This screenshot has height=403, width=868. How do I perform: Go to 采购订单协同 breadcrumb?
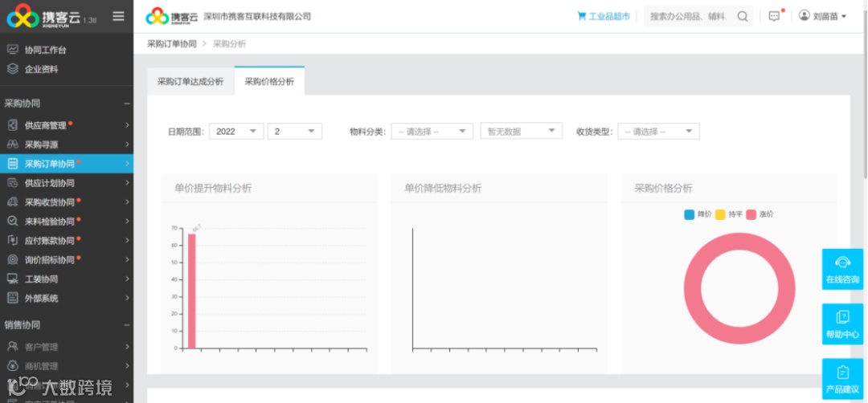coord(172,43)
